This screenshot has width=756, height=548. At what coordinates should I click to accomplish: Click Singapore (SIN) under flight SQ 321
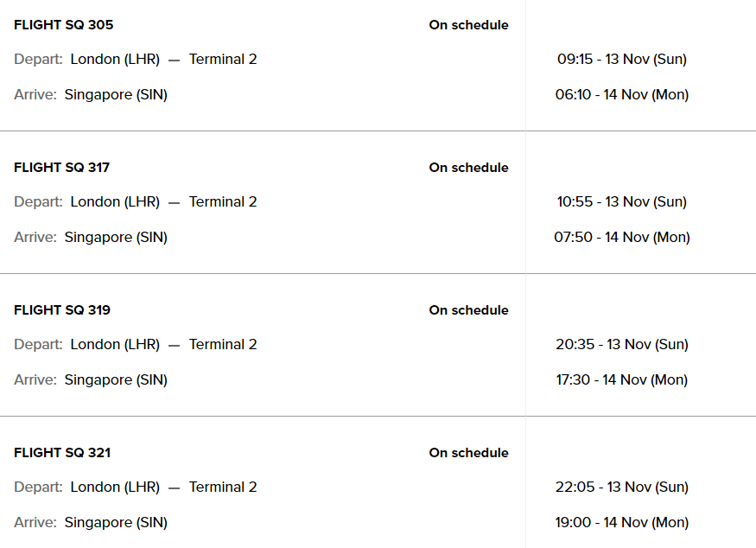coord(116,523)
